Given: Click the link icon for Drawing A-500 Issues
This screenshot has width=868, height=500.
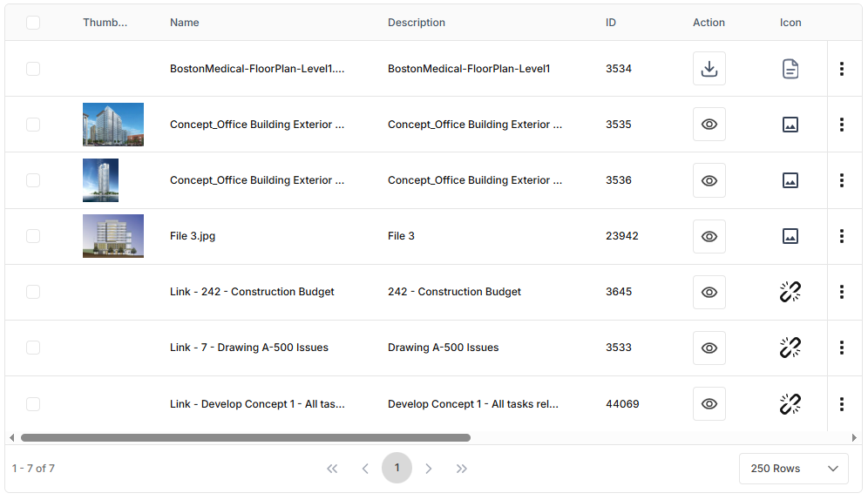Looking at the screenshot, I should [790, 348].
